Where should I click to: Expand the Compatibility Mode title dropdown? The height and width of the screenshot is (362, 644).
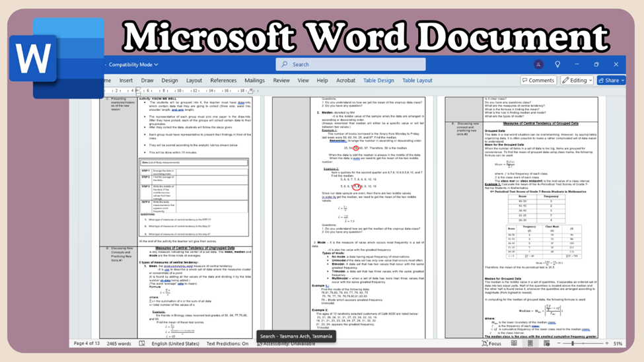coord(133,65)
